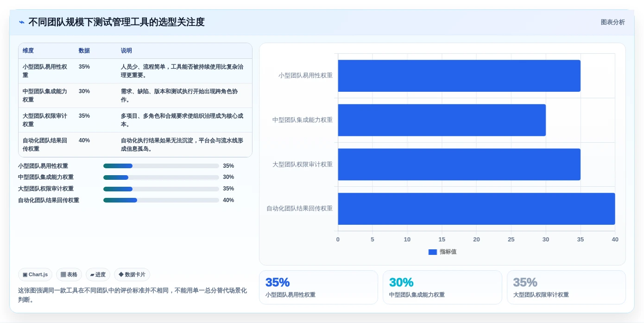644x323 pixels.
Task: Click the description starting with 需求、缺陷、版本
Action: click(x=179, y=95)
